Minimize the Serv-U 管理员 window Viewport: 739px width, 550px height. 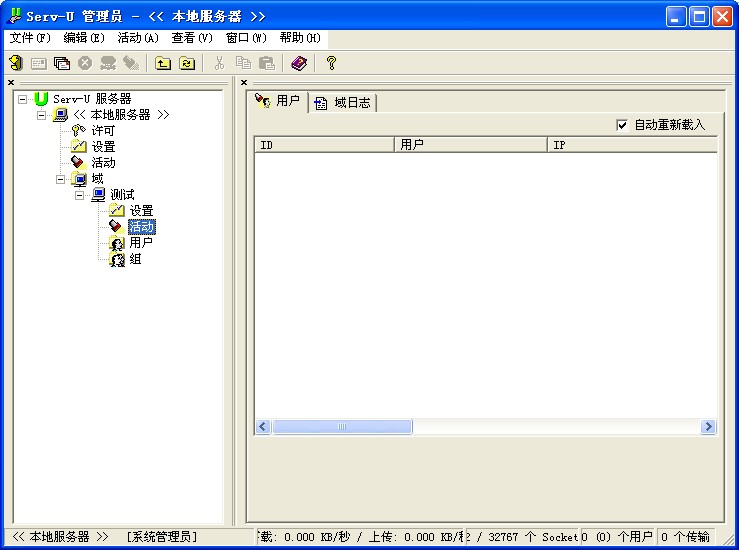[676, 17]
